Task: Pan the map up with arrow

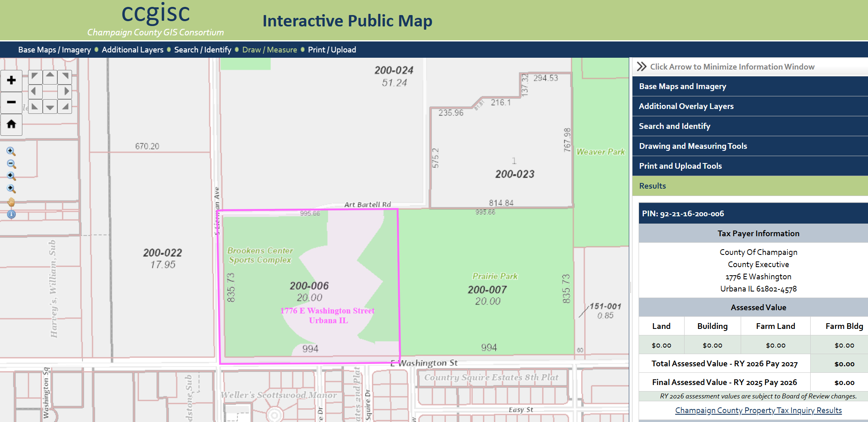Action: click(x=50, y=76)
